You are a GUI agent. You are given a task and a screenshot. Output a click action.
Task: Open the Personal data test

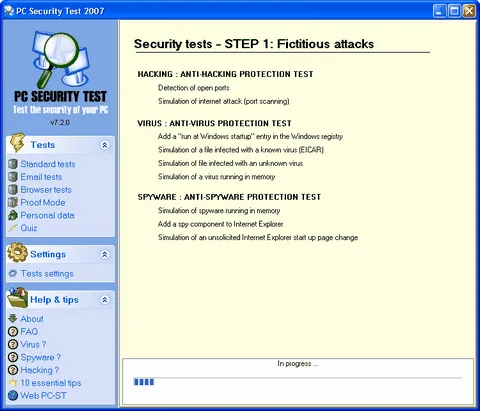pyautogui.click(x=47, y=215)
